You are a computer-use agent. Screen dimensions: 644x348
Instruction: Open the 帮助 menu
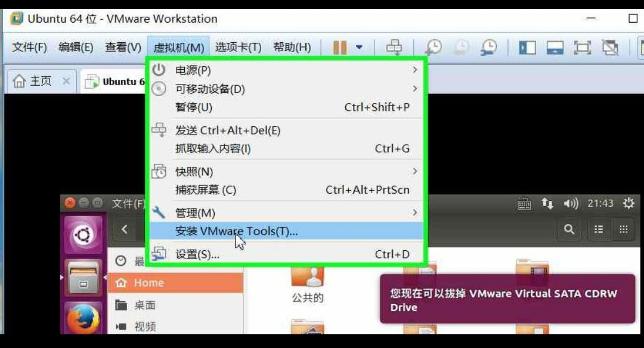(292, 46)
